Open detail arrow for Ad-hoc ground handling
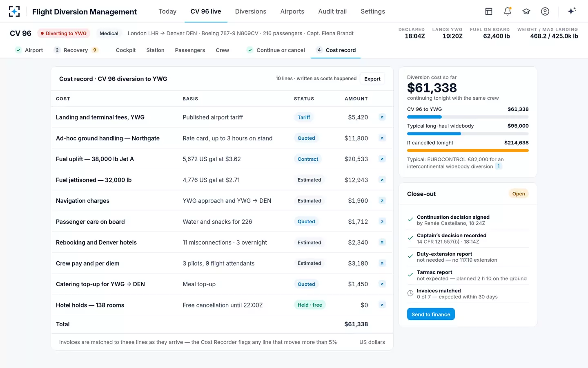588x368 pixels. (382, 138)
